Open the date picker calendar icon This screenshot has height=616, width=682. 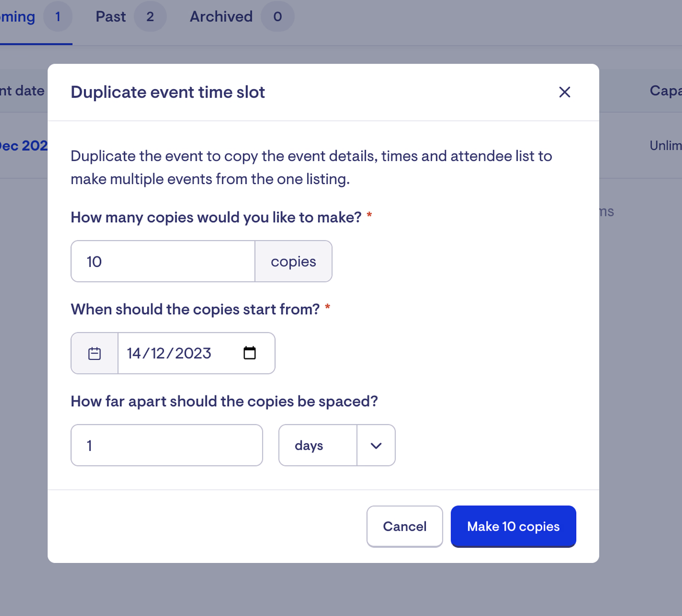(249, 353)
